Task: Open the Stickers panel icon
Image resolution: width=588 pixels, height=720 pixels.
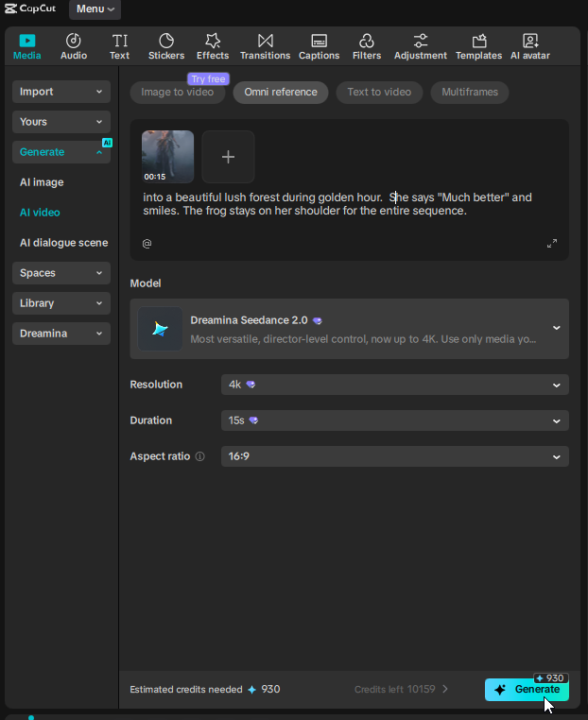Action: (166, 41)
